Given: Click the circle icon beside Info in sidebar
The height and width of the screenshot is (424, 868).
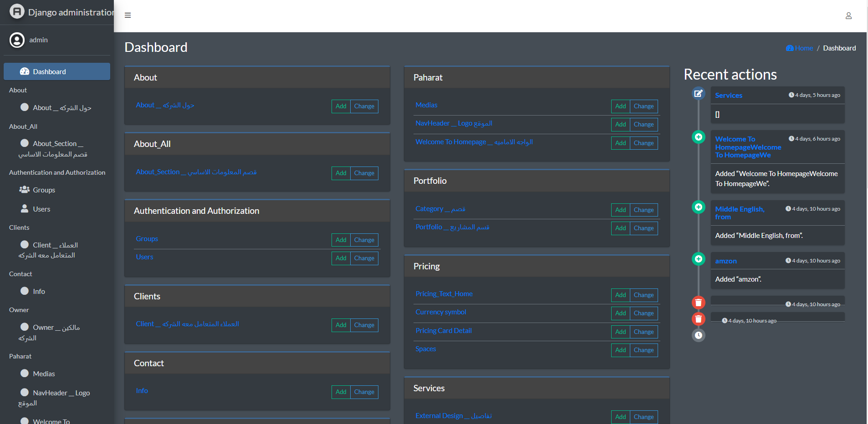Looking at the screenshot, I should coord(25,291).
